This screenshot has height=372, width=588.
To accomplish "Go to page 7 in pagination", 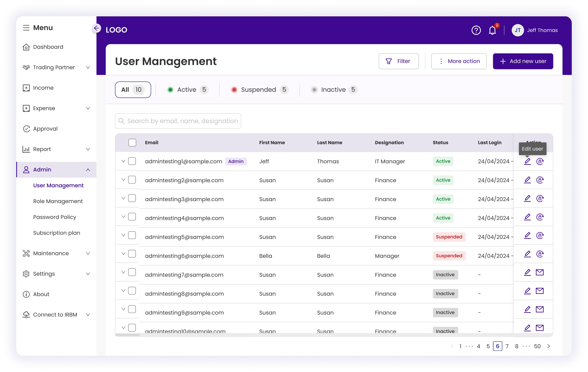I will (x=507, y=346).
